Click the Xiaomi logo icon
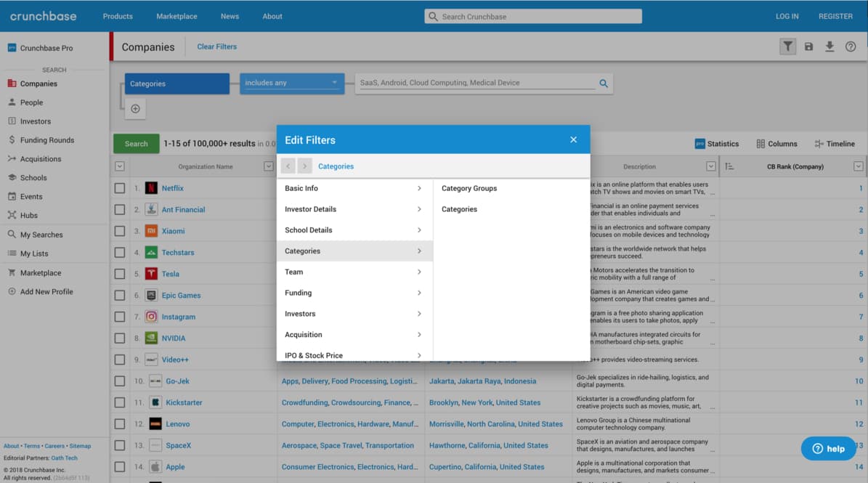868x483 pixels. [151, 231]
